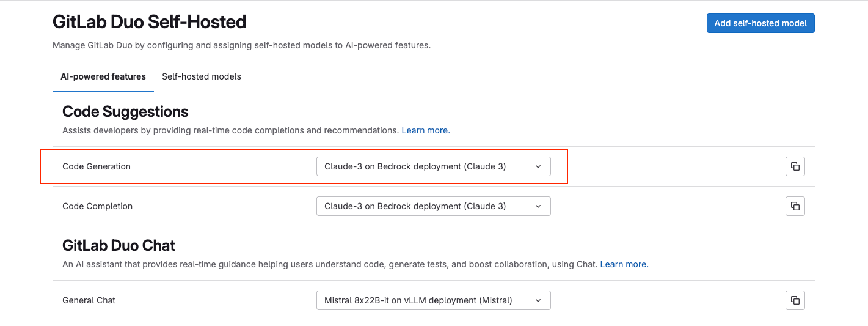The height and width of the screenshot is (326, 868).
Task: Click the Code Generation row label
Action: (x=97, y=166)
